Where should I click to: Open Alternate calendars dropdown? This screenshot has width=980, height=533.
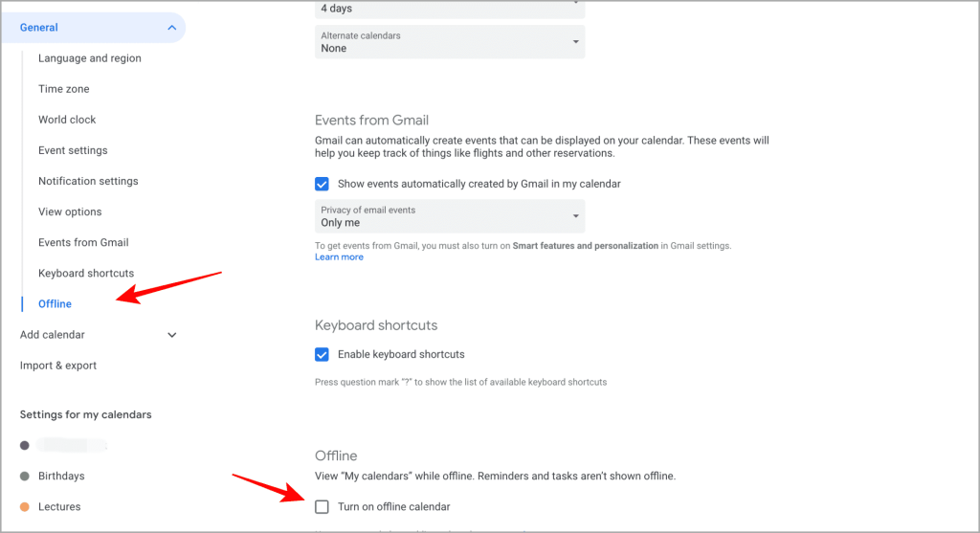(x=450, y=42)
